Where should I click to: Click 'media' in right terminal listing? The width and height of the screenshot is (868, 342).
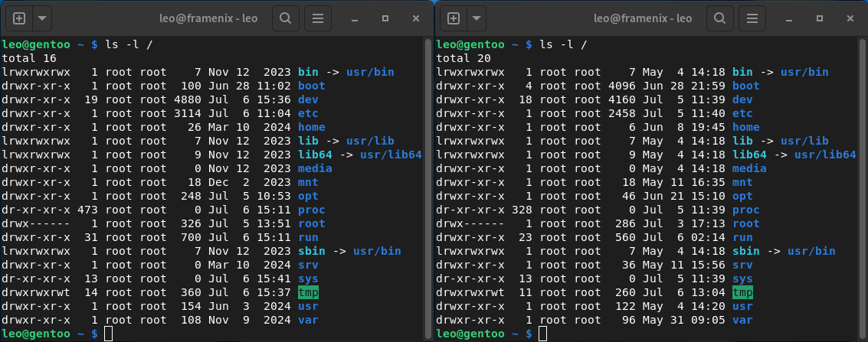pos(749,168)
